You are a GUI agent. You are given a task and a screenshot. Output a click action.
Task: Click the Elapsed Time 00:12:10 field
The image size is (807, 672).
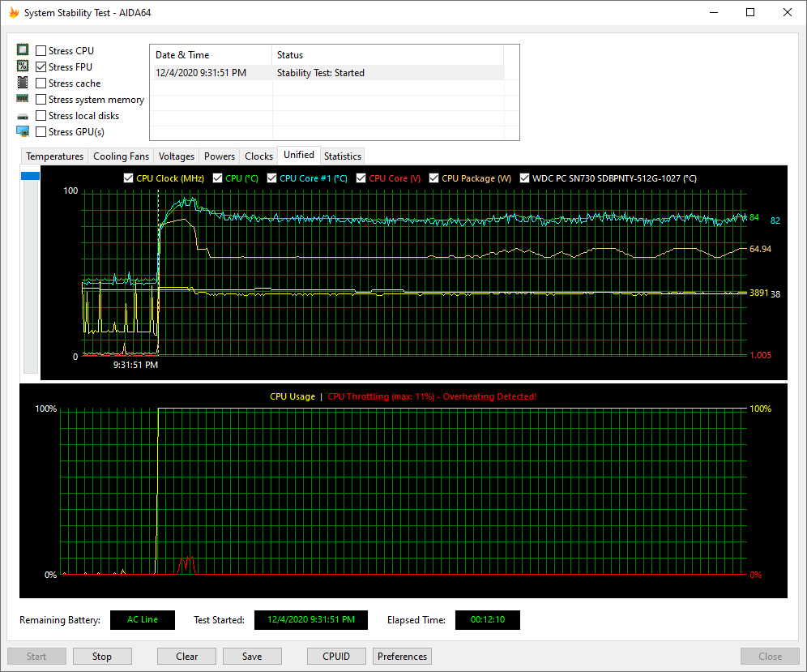[488, 619]
